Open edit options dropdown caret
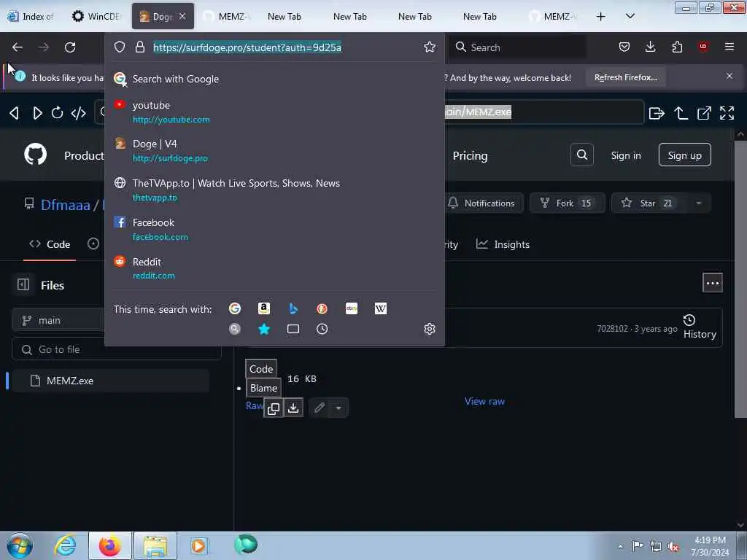The image size is (747, 560). [x=338, y=408]
